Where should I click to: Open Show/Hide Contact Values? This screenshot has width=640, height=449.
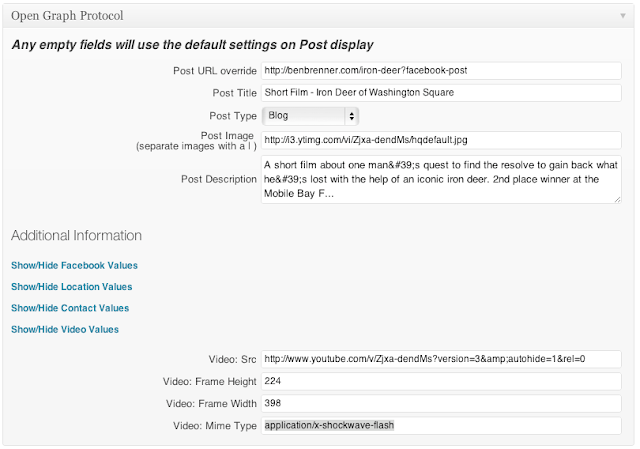[x=70, y=308]
